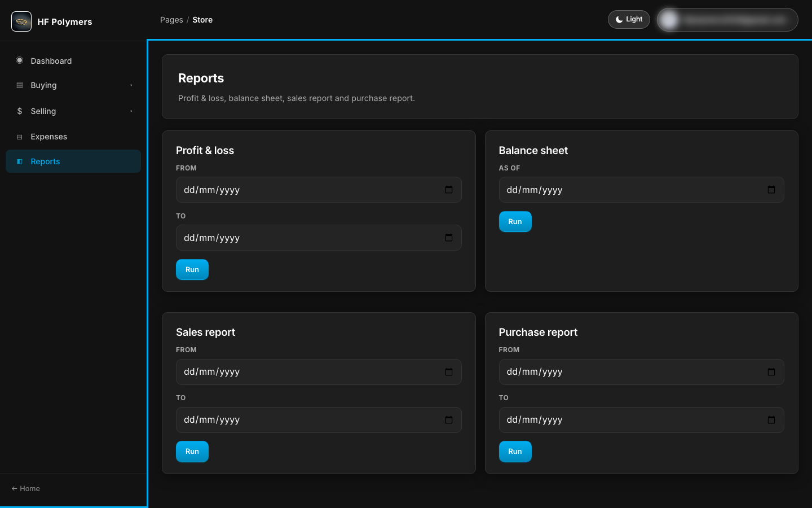This screenshot has width=812, height=508.
Task: Run the Profit & loss report
Action: tap(192, 270)
